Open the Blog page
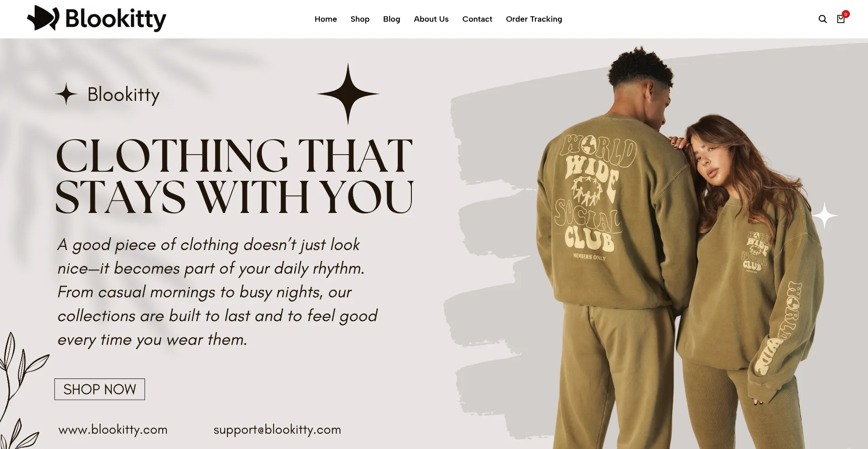Viewport: 868px width, 449px height. pos(392,19)
